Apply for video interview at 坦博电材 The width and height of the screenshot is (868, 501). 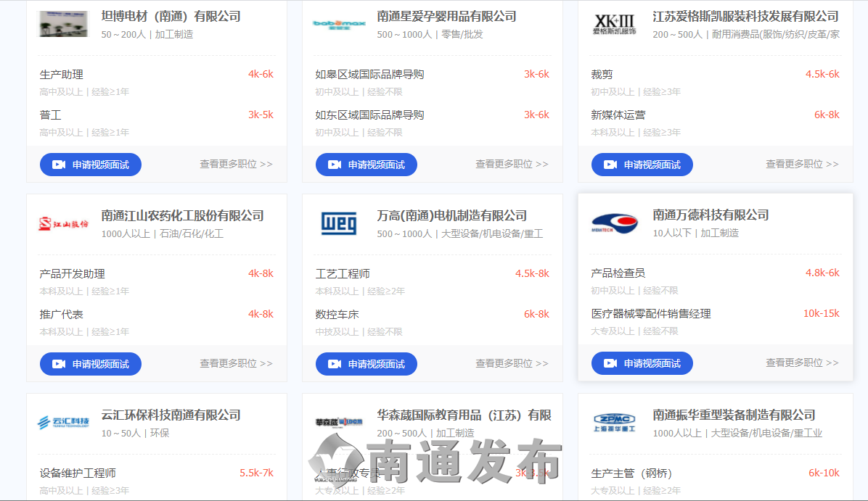[91, 165]
